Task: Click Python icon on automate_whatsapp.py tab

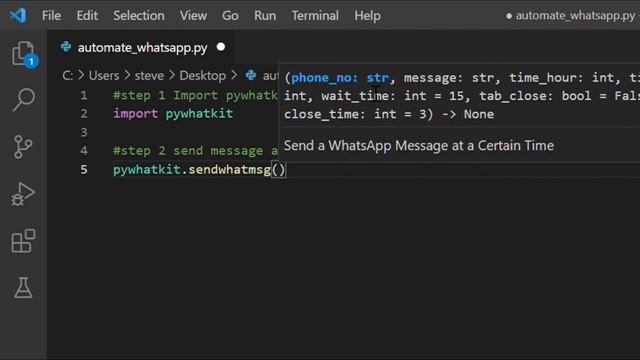Action: click(x=66, y=47)
